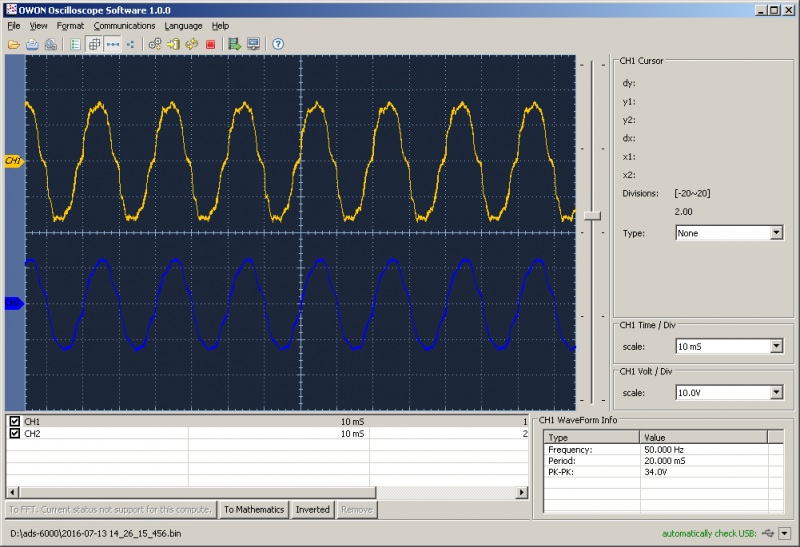Toggle the grid display toolbar icon

94,44
